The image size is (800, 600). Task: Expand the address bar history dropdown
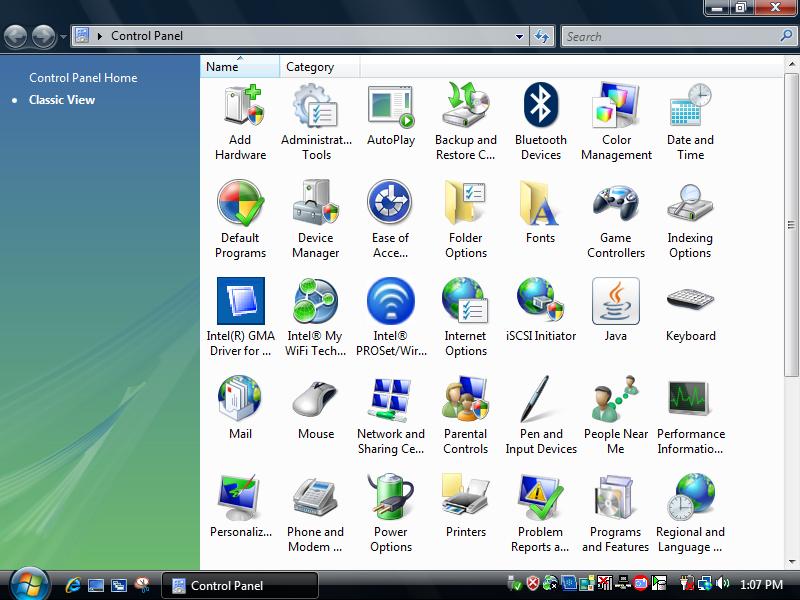519,37
